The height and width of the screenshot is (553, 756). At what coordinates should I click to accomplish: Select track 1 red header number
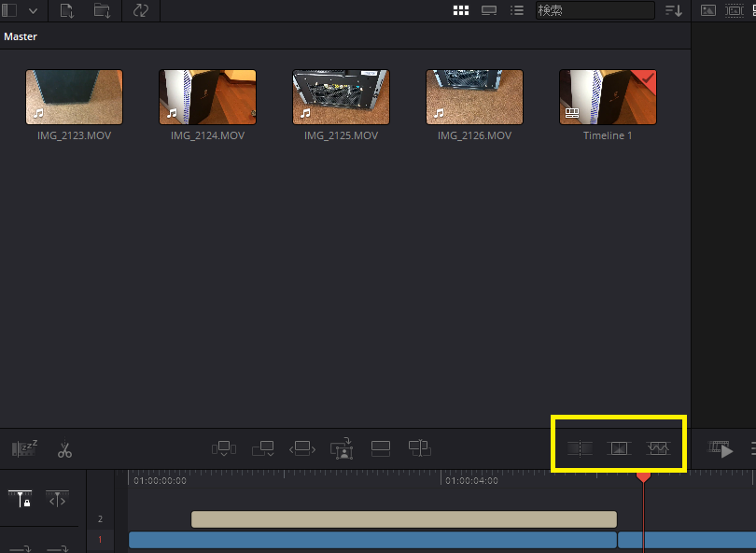pos(100,540)
